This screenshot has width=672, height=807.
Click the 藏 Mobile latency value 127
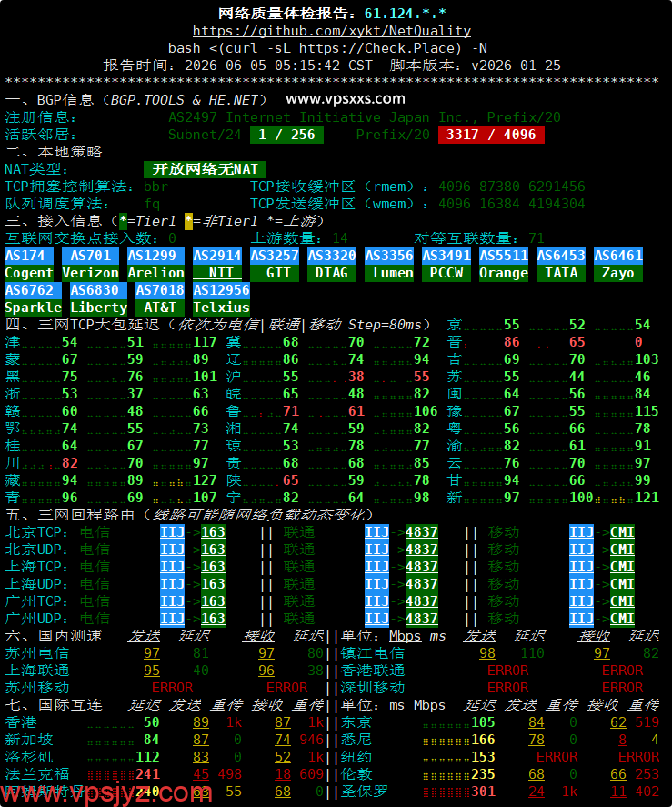click(x=205, y=480)
